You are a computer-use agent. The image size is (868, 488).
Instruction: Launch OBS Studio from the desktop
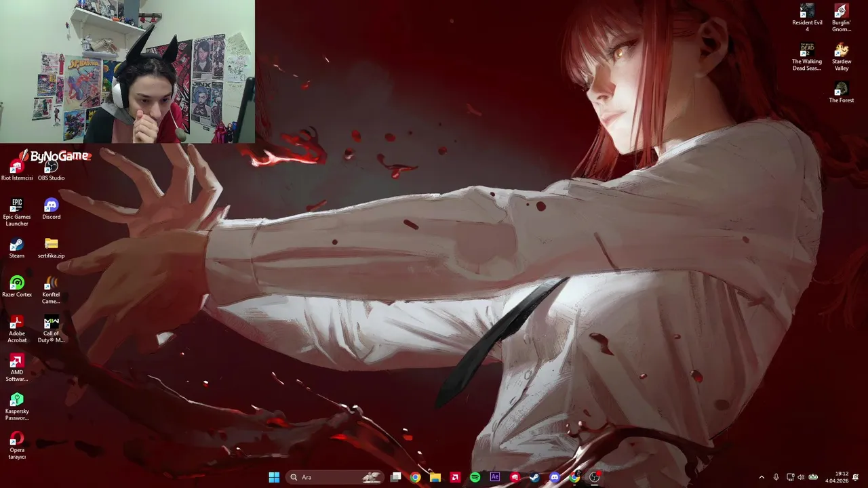51,169
